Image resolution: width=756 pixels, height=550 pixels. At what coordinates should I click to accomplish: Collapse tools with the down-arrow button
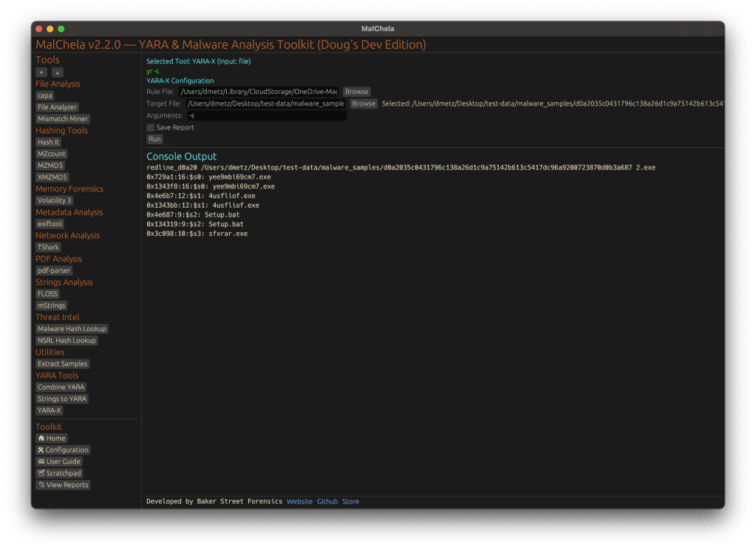pyautogui.click(x=41, y=72)
